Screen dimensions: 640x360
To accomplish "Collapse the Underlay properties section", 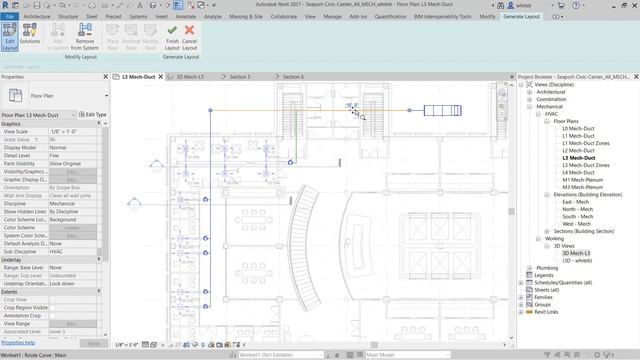I will pos(98,260).
